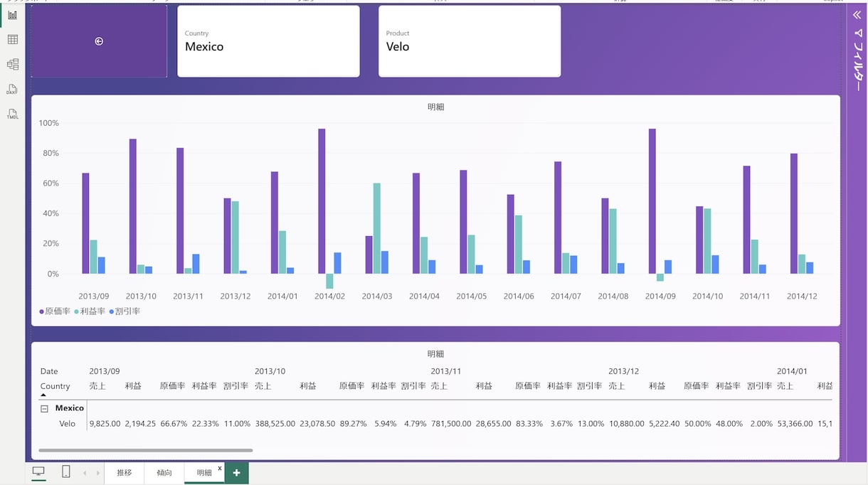
Task: Click the 66.67% cell
Action: tap(174, 424)
